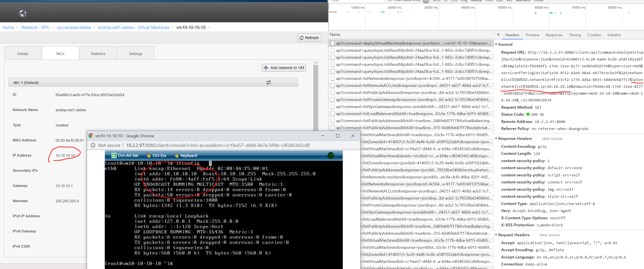644x269 pixels.
Task: Open the vpc-andrija-delete breadcrumb link
Action: [x=74, y=27]
